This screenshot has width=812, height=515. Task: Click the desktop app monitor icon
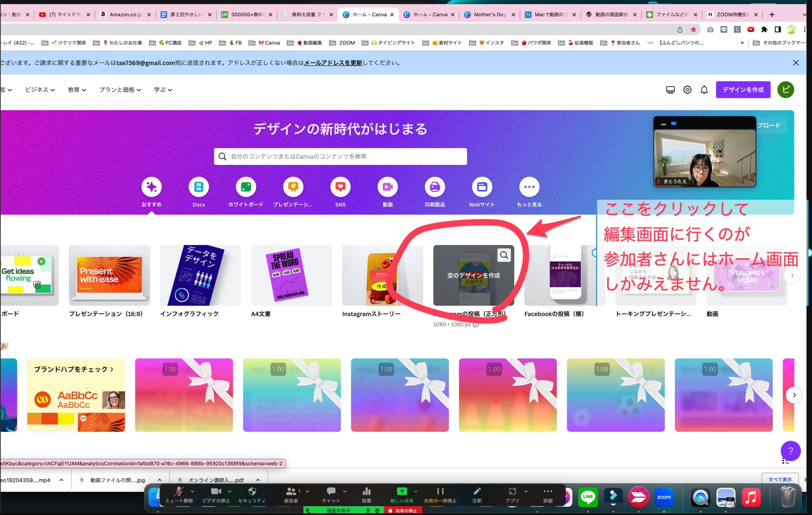671,90
